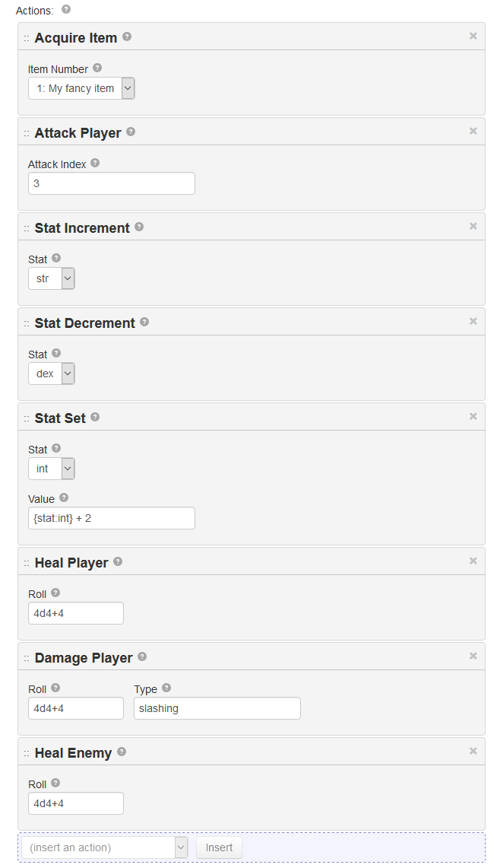Open Stat dropdown showing dex

[x=52, y=374]
